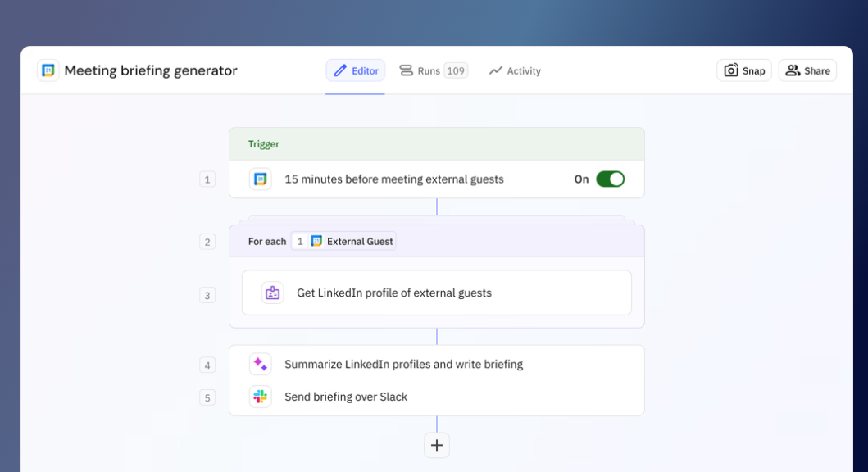Open the Activity tab
The width and height of the screenshot is (868, 472).
pyautogui.click(x=515, y=70)
